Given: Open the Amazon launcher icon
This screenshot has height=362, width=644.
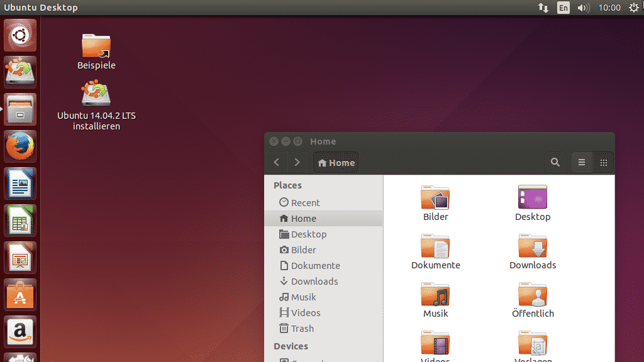Looking at the screenshot, I should point(19,332).
